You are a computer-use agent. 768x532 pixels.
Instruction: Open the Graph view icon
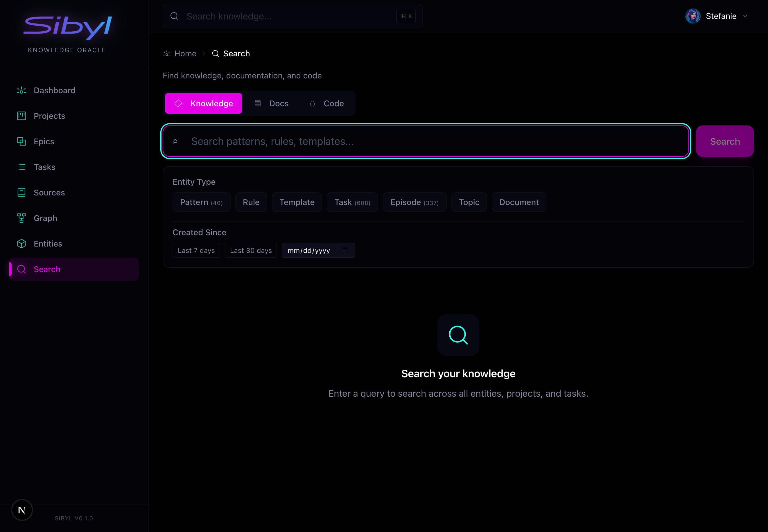tap(21, 218)
